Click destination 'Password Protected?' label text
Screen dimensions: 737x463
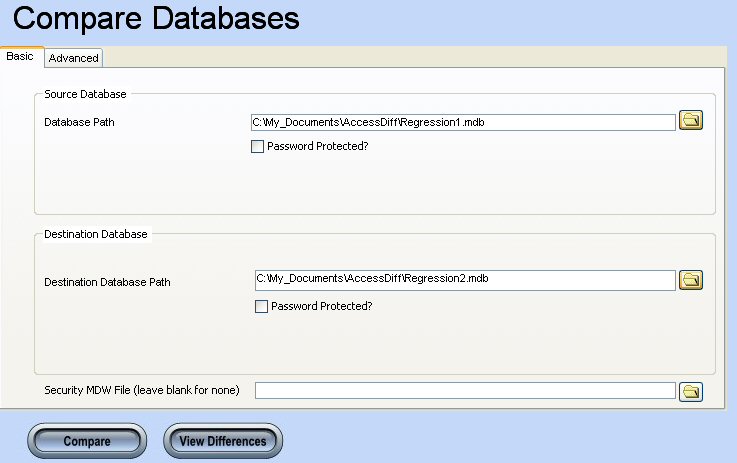[321, 306]
